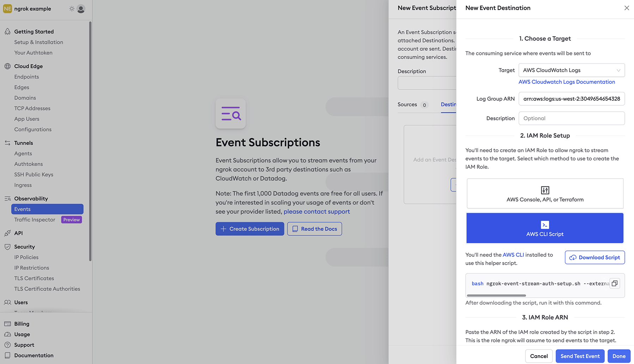Screen dimensions: 634x364
Task: Open the user account avatar menu
Action: [x=81, y=9]
